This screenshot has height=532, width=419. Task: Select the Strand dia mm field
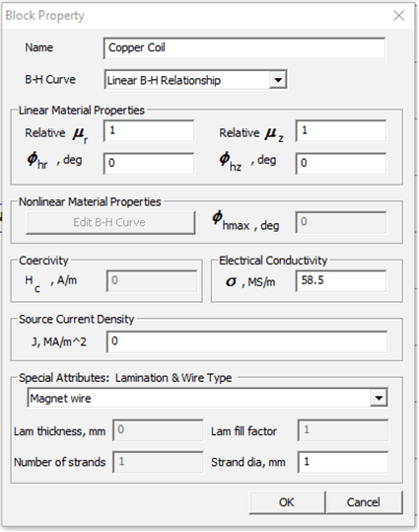point(343,462)
